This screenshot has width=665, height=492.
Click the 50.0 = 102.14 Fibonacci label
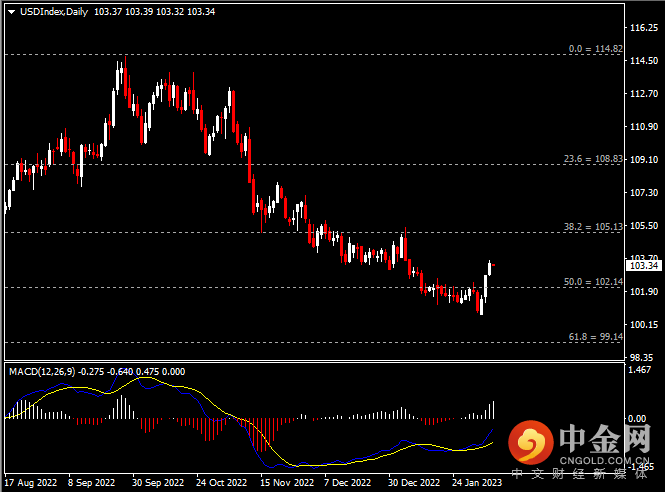pyautogui.click(x=592, y=282)
